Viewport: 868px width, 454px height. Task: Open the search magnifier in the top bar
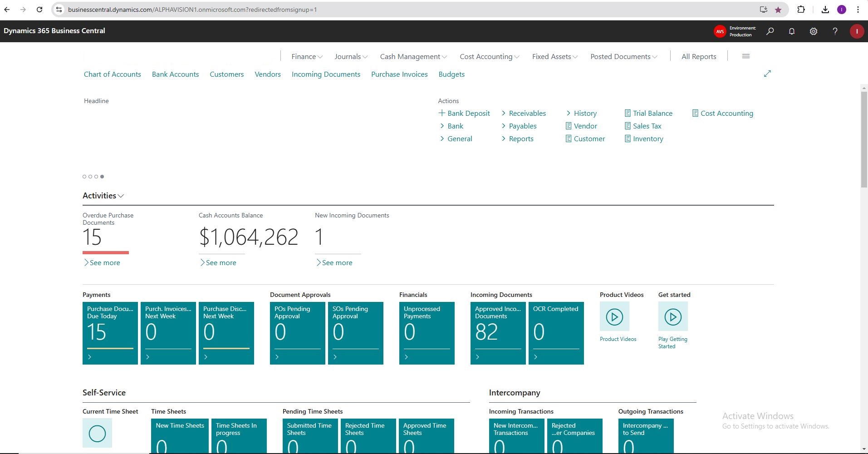tap(770, 31)
